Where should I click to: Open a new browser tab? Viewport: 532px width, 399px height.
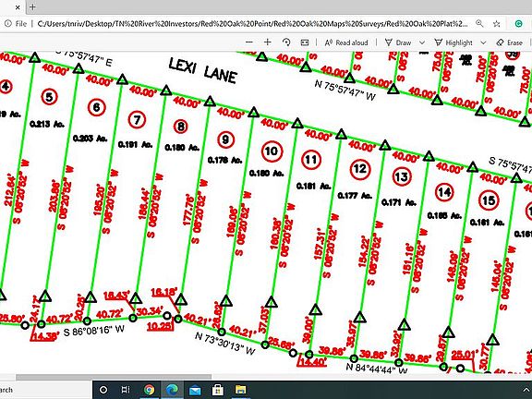(32, 6)
